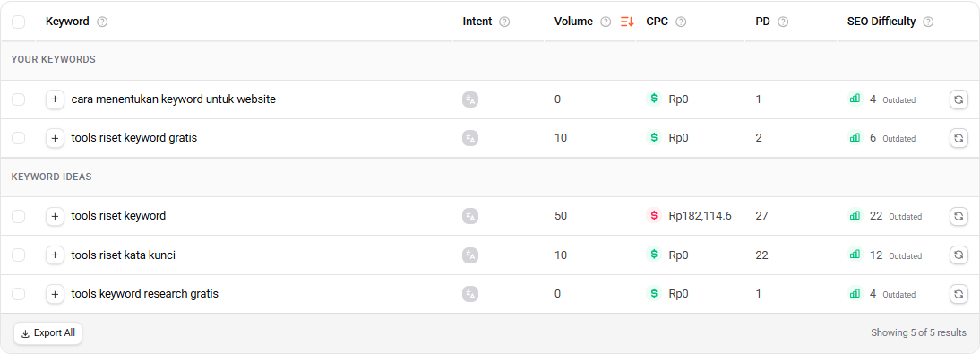Click help icon next to CPC header

(x=681, y=22)
